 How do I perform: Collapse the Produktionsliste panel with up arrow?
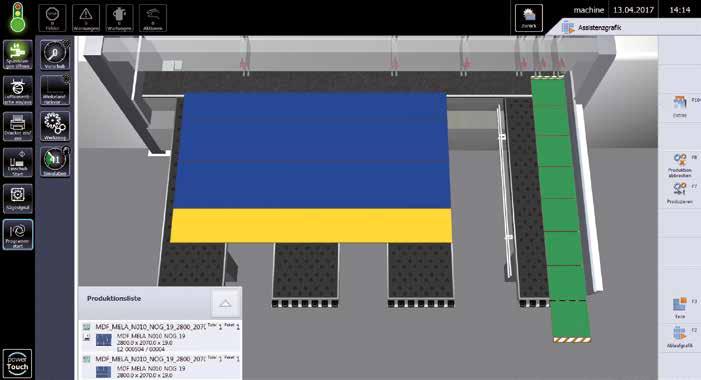[x=225, y=304]
